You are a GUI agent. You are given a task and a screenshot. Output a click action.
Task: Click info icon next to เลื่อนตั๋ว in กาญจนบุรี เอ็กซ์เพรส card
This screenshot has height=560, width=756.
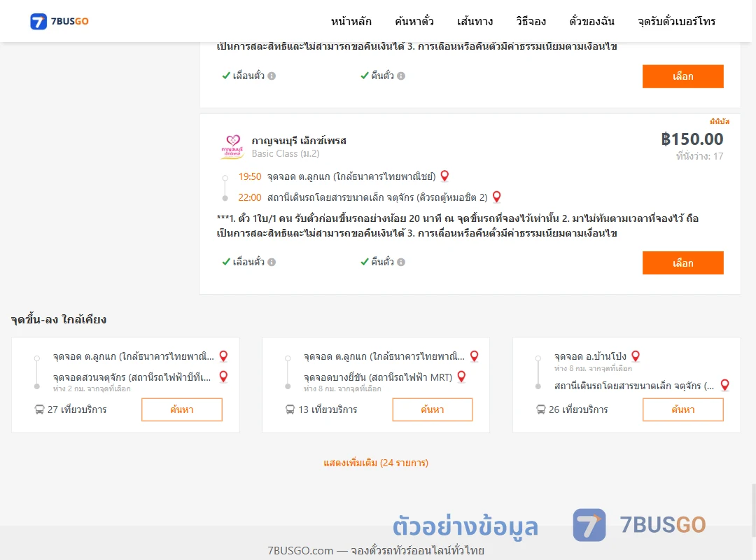point(272,262)
